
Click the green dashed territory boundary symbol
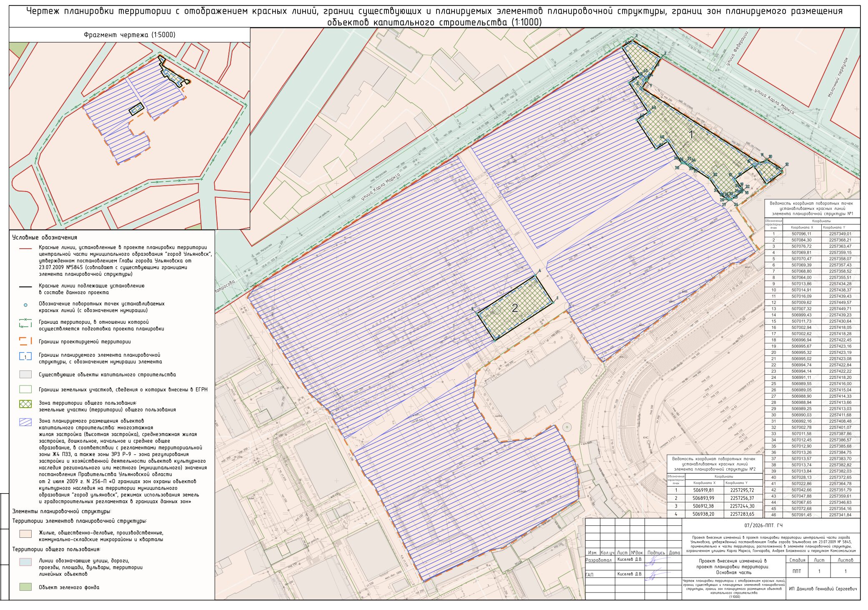tap(25, 323)
